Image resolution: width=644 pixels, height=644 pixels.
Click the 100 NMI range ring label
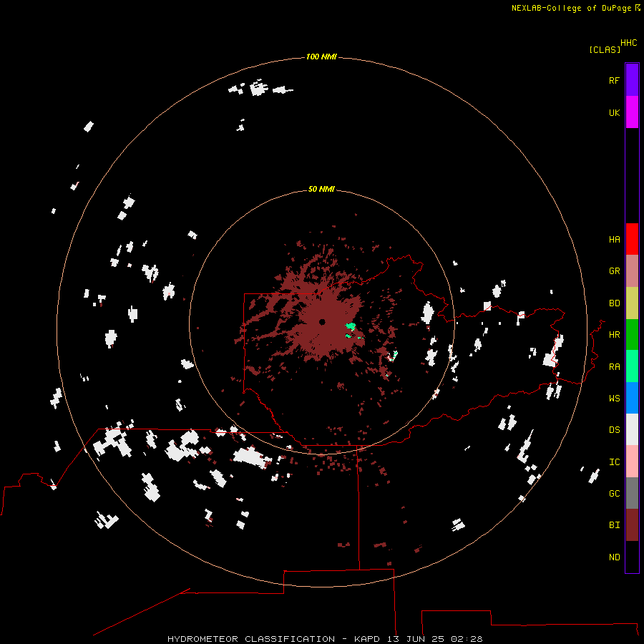321,57
